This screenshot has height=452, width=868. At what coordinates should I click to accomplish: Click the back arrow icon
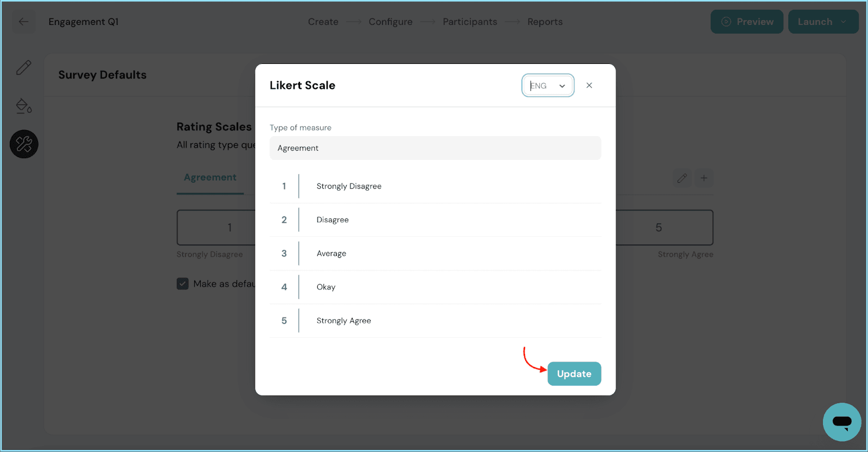[x=23, y=22]
